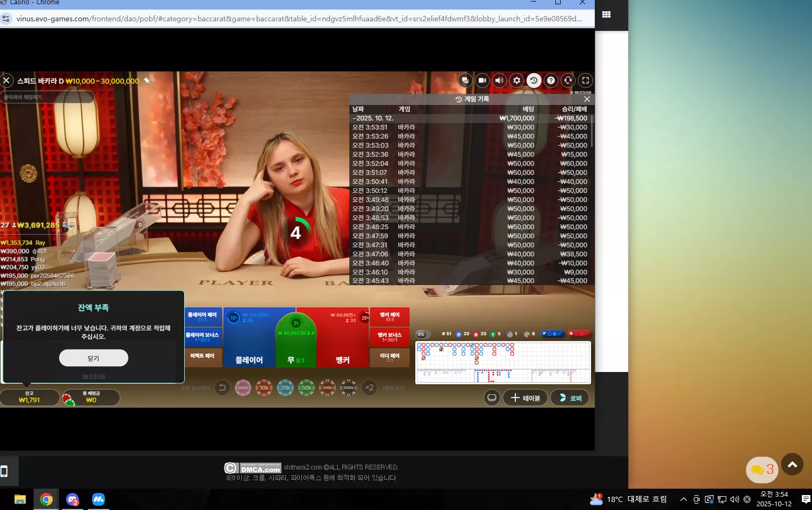Image resolution: width=812 pixels, height=510 pixels.
Task: Bet on 이더 페어 side bet
Action: point(390,358)
